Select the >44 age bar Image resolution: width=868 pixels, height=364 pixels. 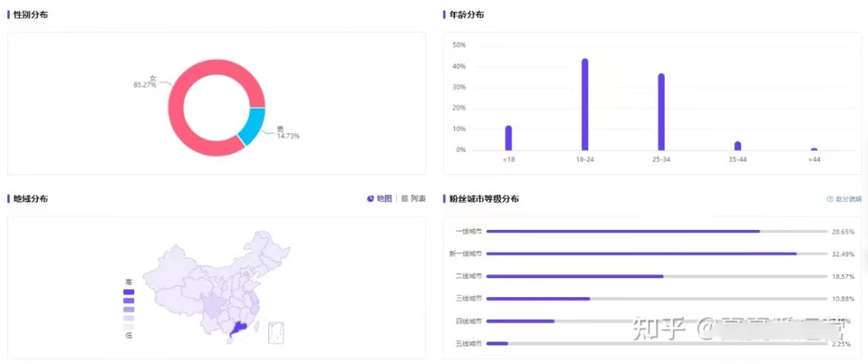pyautogui.click(x=813, y=149)
